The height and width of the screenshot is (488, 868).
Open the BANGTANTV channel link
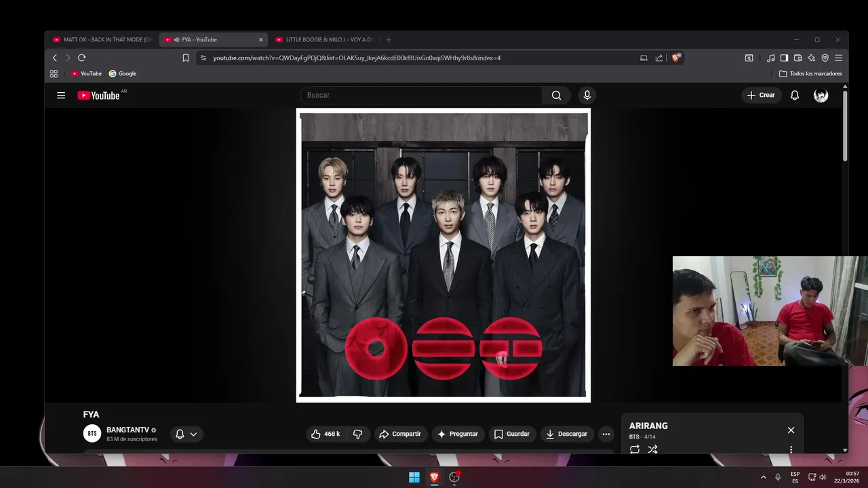point(127,430)
